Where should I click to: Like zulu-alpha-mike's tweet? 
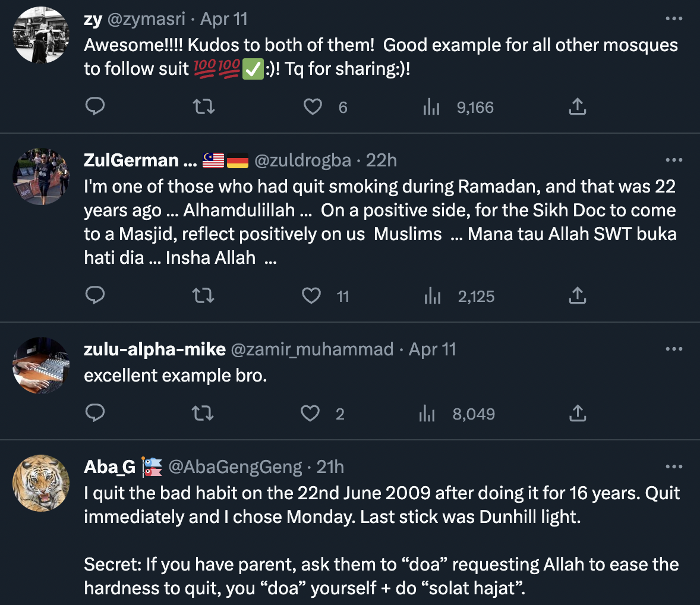(x=310, y=413)
